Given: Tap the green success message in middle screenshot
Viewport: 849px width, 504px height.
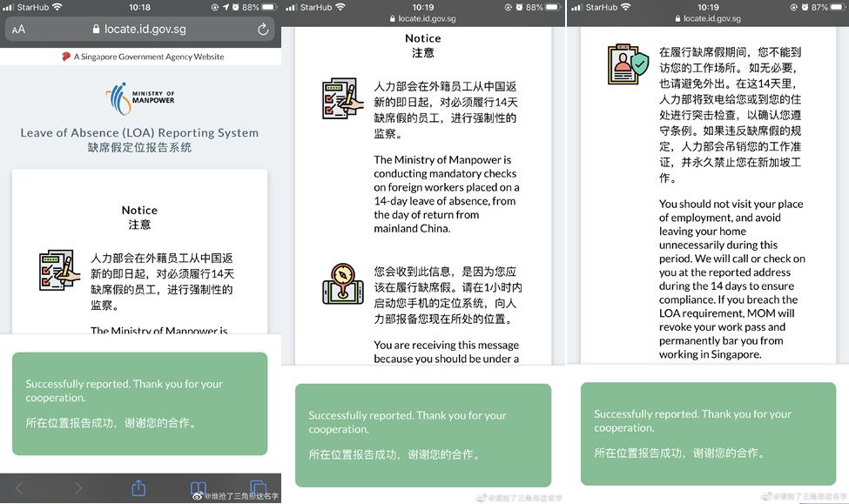Looking at the screenshot, I should click(422, 434).
